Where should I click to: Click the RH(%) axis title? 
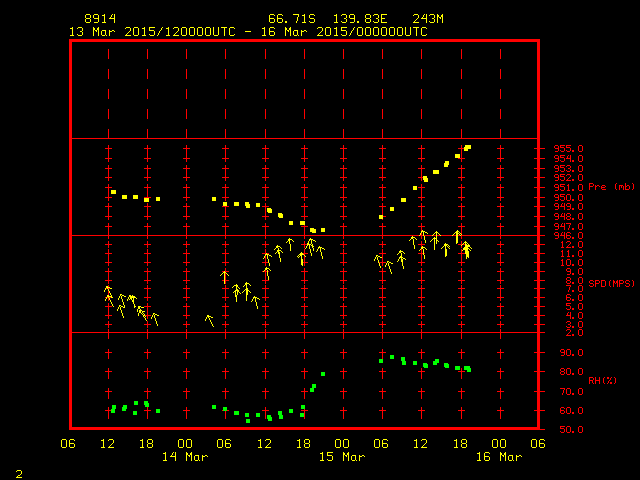click(x=602, y=380)
